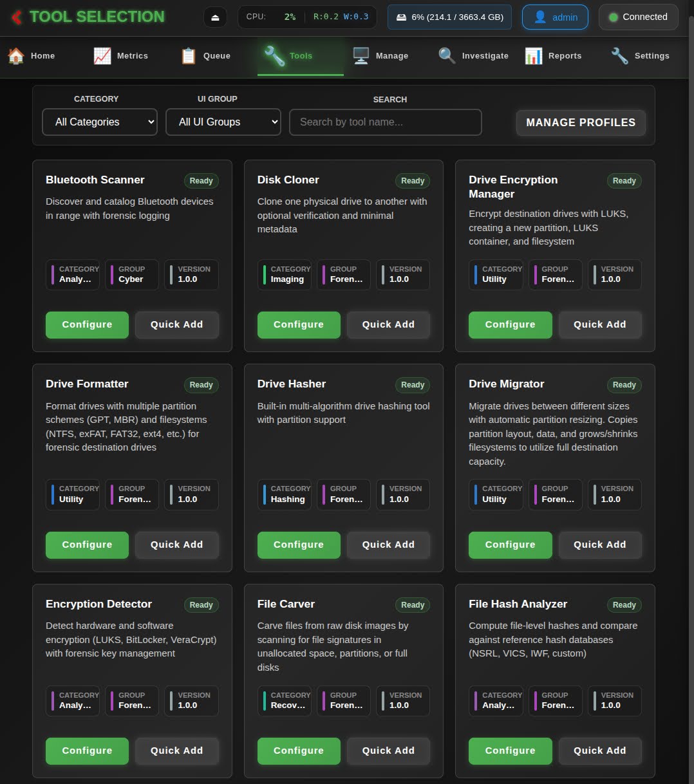Click the File Hash Analyzer title

coord(518,604)
